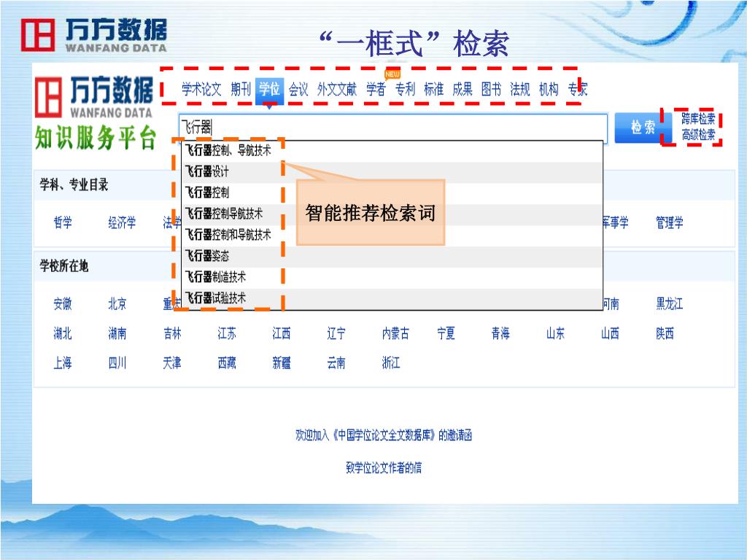Filter schools by 青海
Screen dimensions: 747x560
point(500,333)
